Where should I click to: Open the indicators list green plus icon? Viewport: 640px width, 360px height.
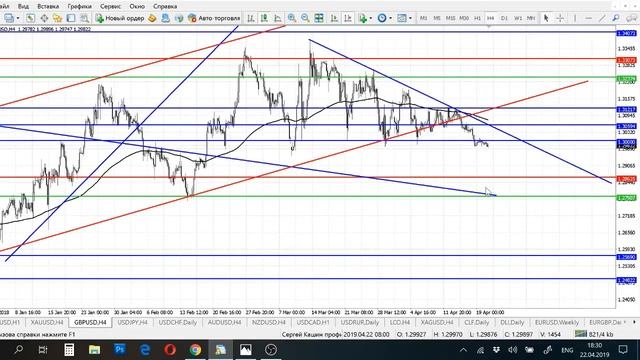[x=362, y=18]
